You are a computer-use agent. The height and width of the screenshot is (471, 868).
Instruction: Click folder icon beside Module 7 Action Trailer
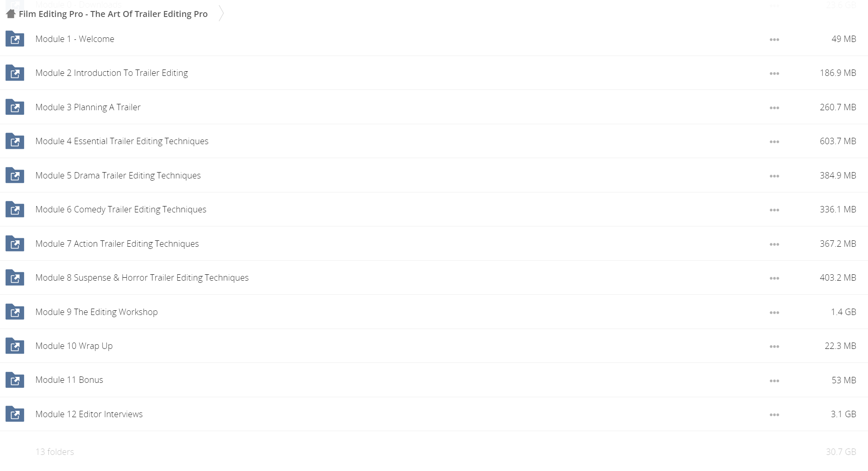(15, 244)
